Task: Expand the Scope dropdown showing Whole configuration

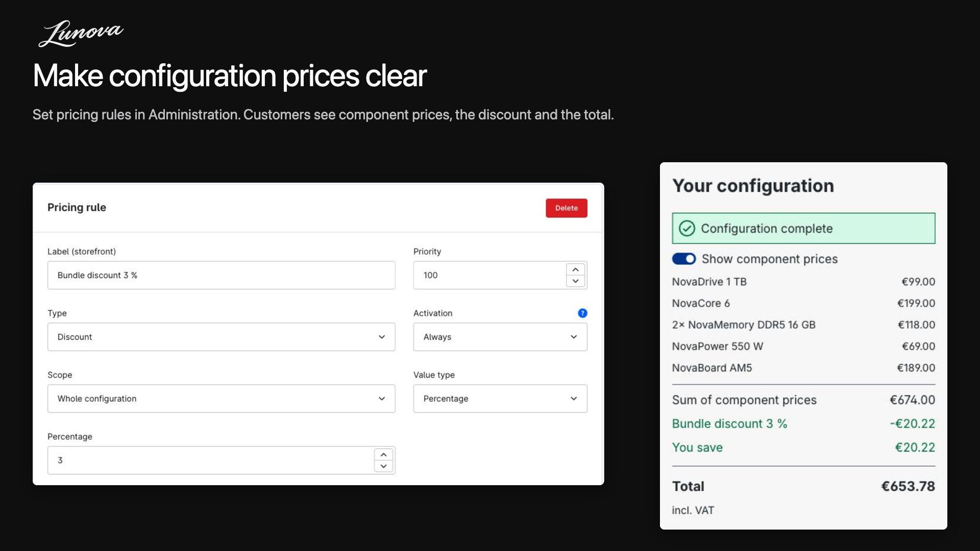Action: (x=222, y=398)
